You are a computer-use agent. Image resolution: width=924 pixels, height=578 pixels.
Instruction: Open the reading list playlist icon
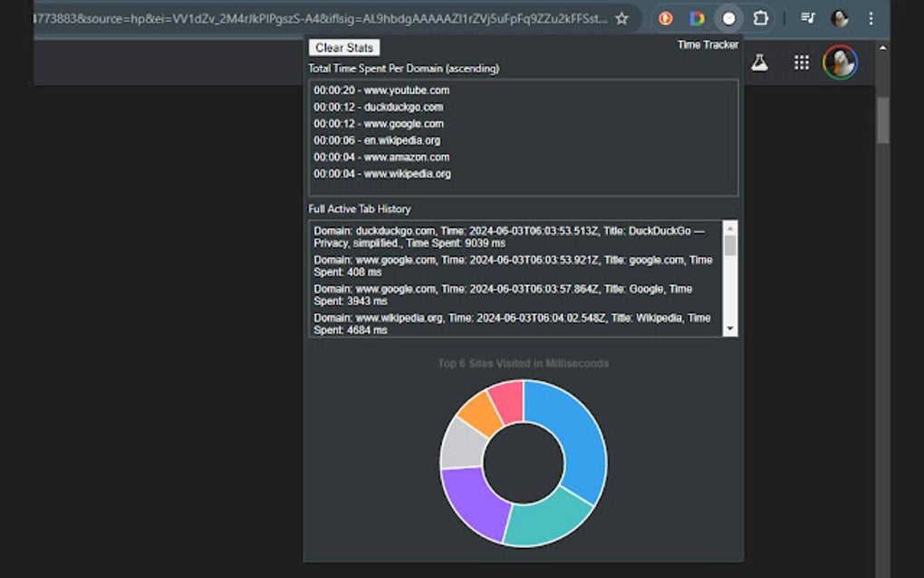807,18
